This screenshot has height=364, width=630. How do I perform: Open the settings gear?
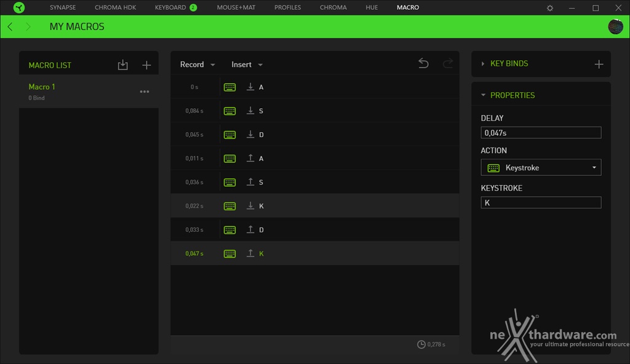click(550, 7)
